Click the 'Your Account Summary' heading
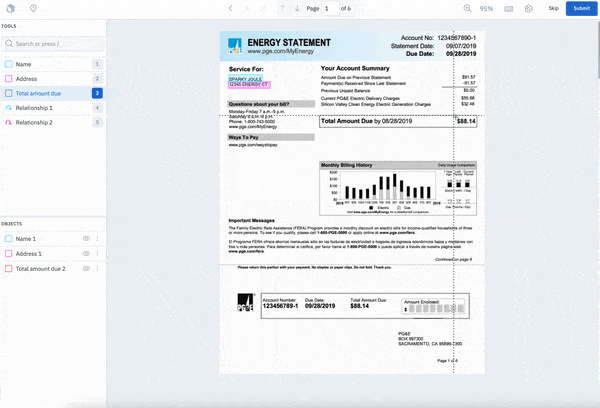 pyautogui.click(x=355, y=69)
